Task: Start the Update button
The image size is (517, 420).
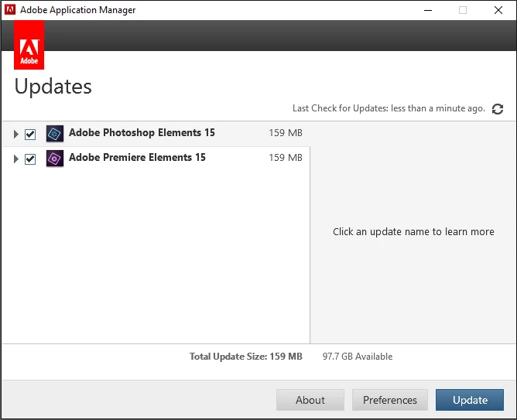Action: click(x=470, y=400)
